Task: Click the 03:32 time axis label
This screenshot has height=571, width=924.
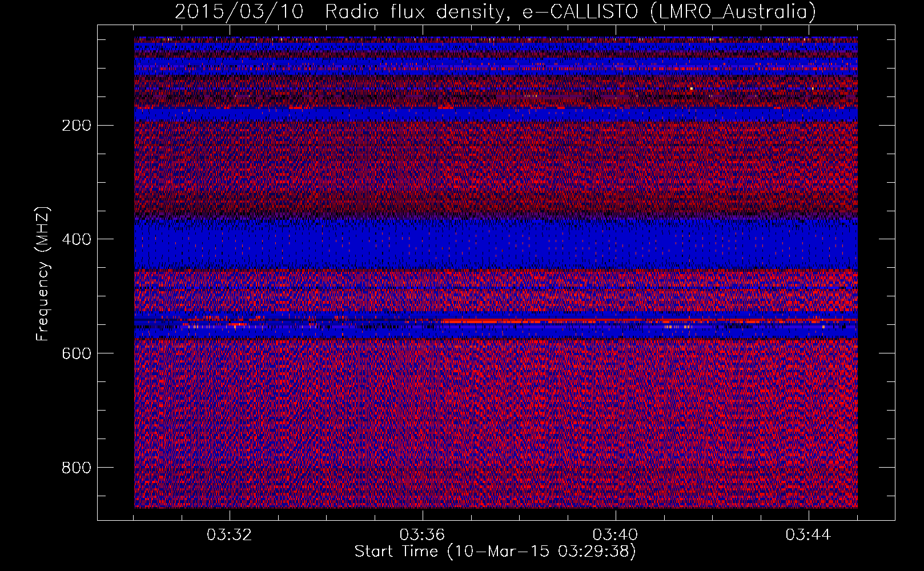Action: [x=230, y=535]
